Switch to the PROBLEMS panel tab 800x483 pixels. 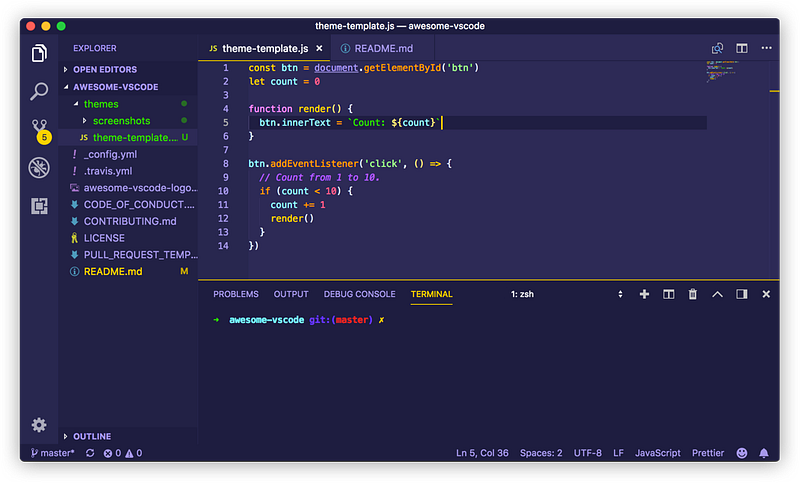pos(236,294)
